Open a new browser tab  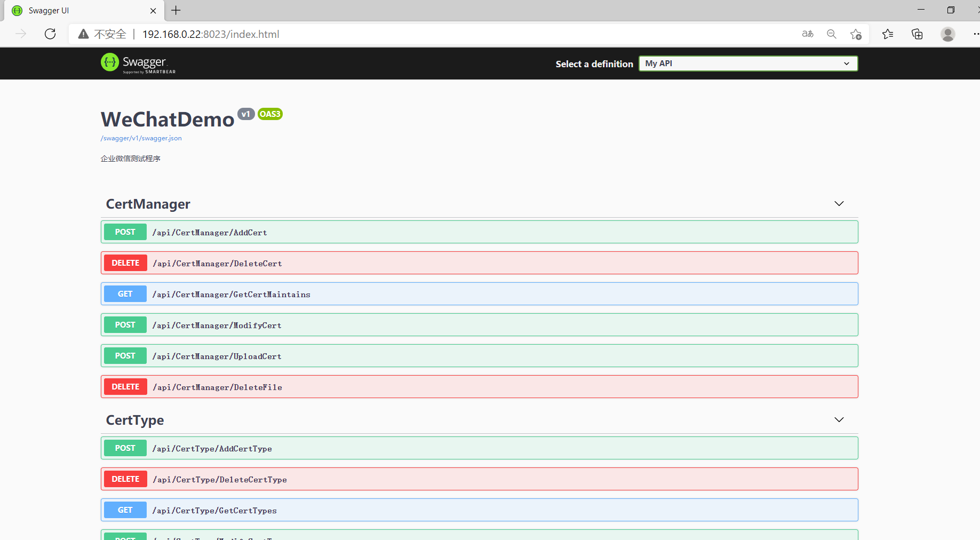coord(176,11)
